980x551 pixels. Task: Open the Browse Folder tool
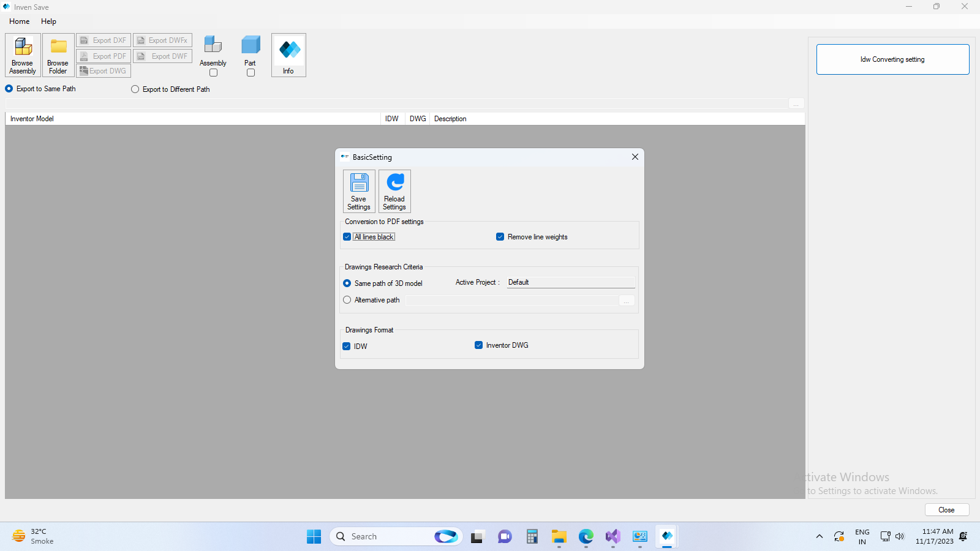coord(58,55)
